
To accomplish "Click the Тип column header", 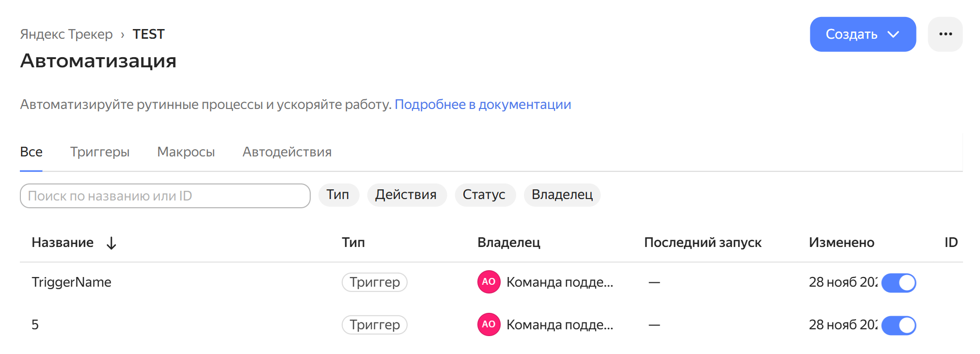I will point(353,243).
